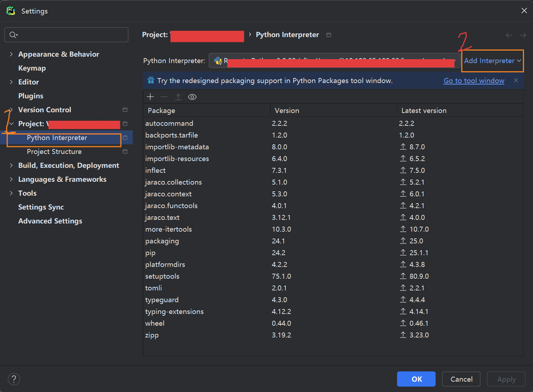Click the PyCharm logo in title bar
Image resolution: width=533 pixels, height=392 pixels.
pos(11,11)
